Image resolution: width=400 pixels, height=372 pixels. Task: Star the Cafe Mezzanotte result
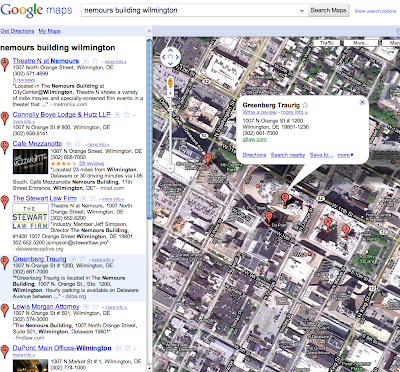[78, 144]
